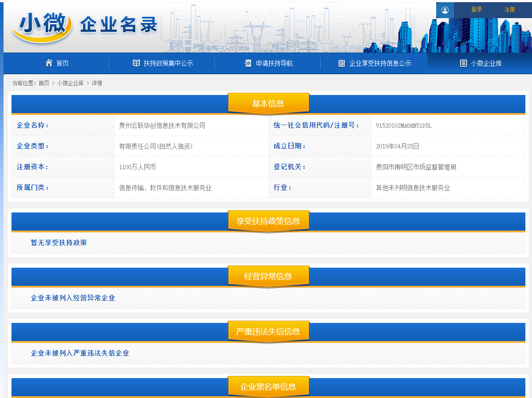The height and width of the screenshot is (398, 532).
Task: Click the 企业黑名单信息 section header
Action: point(268,387)
